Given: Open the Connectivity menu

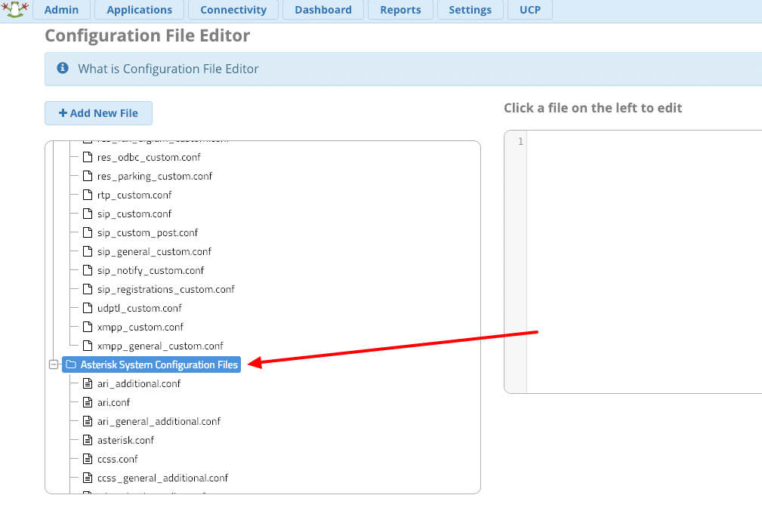Looking at the screenshot, I should tap(233, 10).
